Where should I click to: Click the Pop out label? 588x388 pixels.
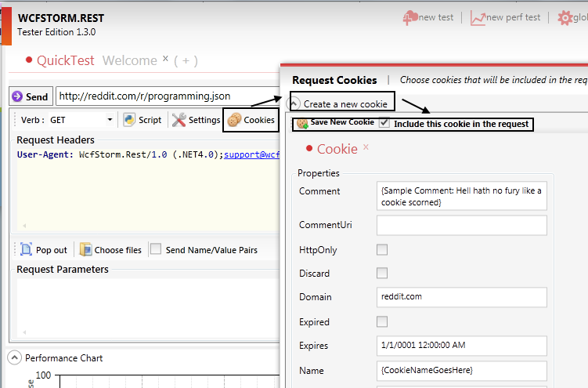pos(52,250)
